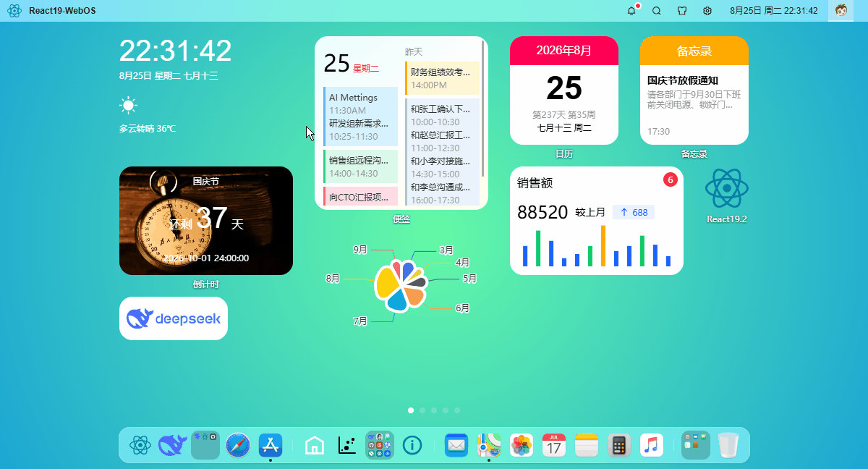Open the Calendar app showing 17 in the dock
The height and width of the screenshot is (469, 868).
click(554, 445)
